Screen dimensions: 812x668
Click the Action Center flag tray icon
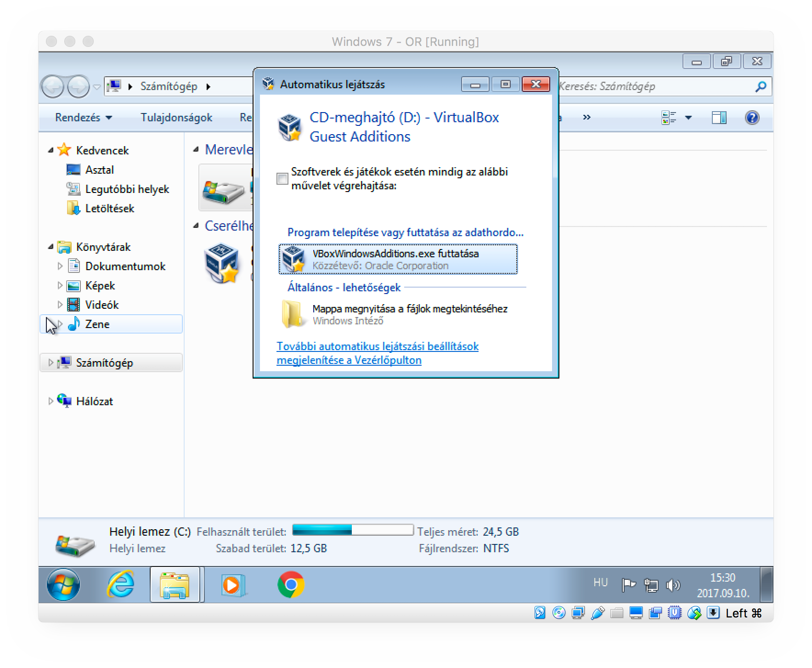click(x=628, y=585)
